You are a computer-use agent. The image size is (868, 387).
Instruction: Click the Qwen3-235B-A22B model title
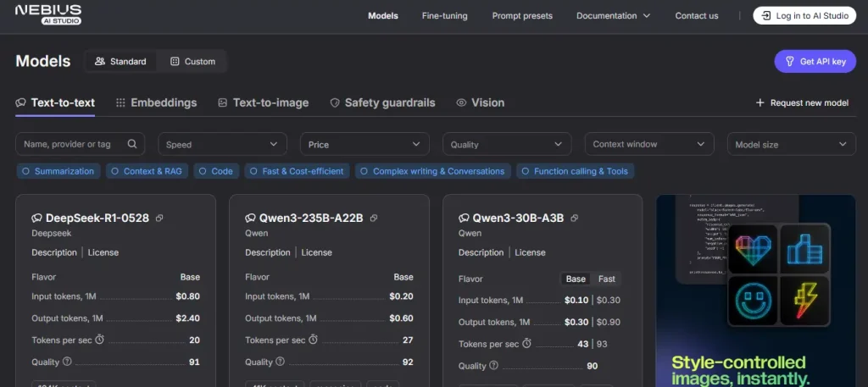click(x=311, y=218)
